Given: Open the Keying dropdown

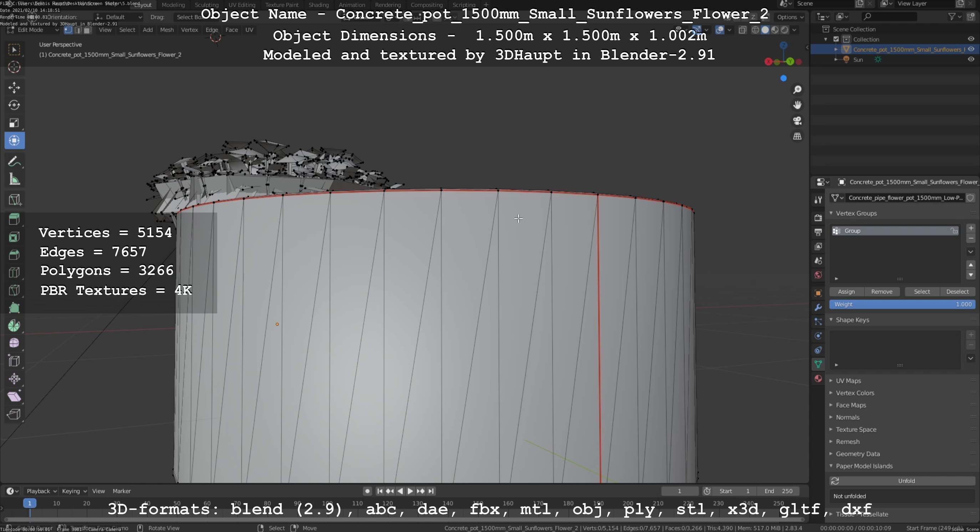Looking at the screenshot, I should (x=74, y=491).
